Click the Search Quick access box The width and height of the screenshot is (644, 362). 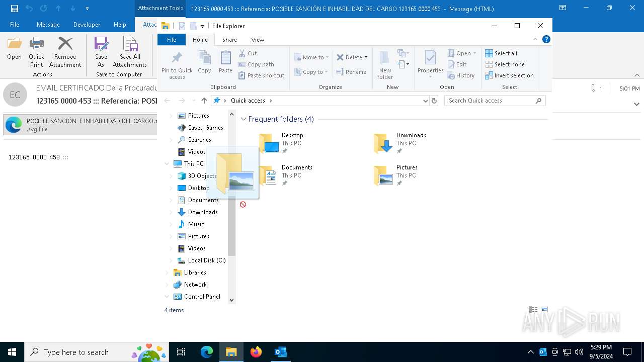495,101
